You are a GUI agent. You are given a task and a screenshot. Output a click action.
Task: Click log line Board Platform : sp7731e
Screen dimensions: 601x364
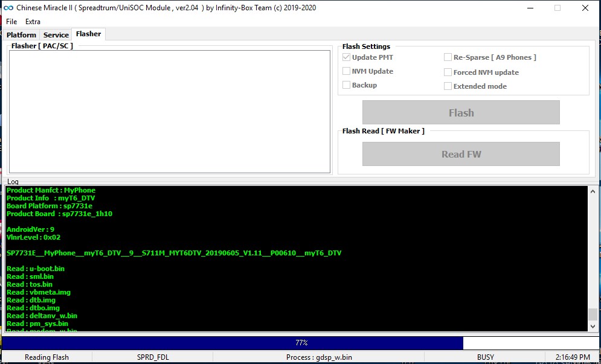point(50,206)
